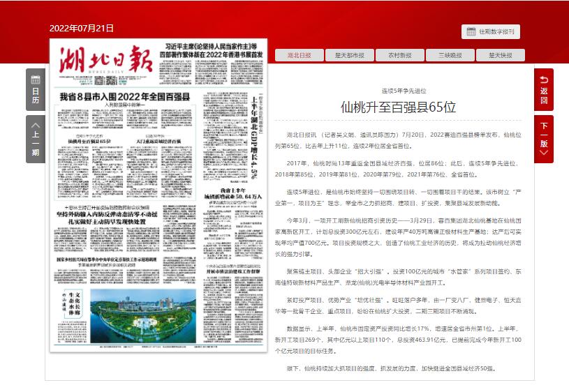Open article 开展市县法治建设工作督察
This screenshot has height=392, width=569.
tap(233, 271)
